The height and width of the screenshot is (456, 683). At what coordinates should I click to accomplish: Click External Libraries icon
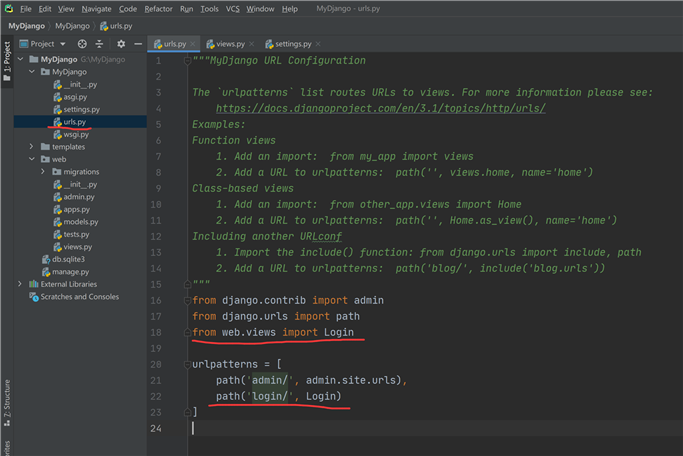coord(34,284)
